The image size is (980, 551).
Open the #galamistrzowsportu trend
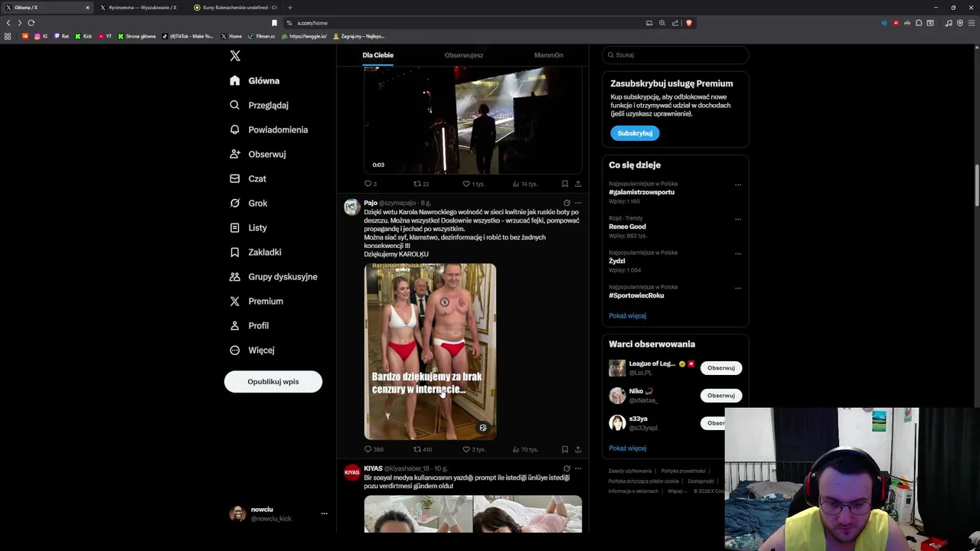tap(642, 192)
